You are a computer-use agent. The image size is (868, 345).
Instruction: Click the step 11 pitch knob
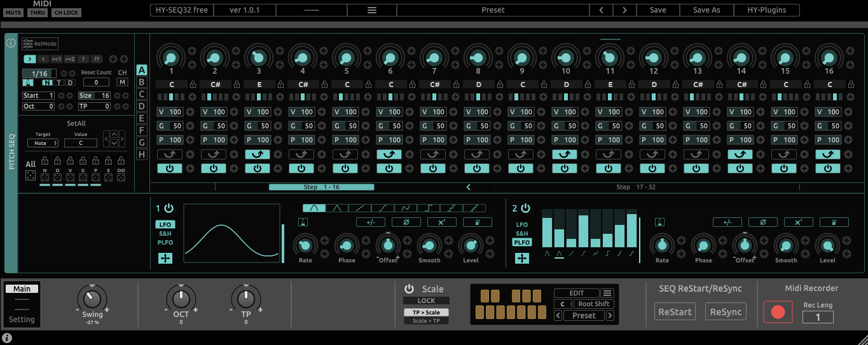[609, 57]
